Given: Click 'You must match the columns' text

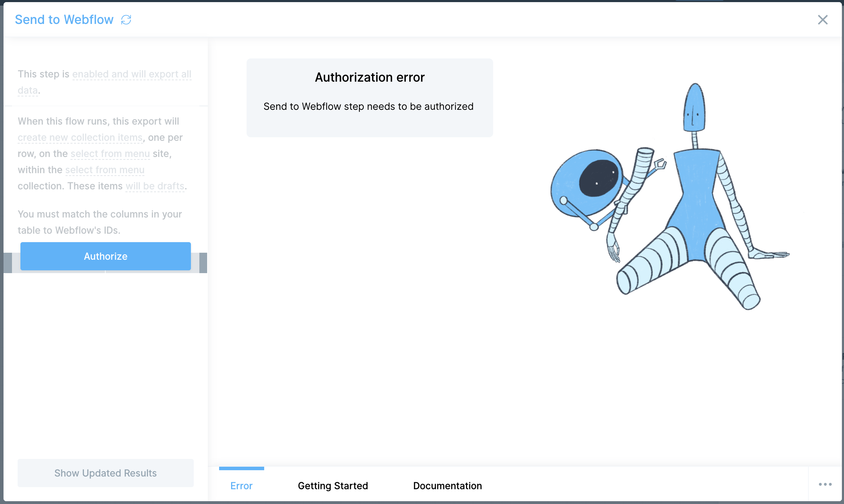Looking at the screenshot, I should [x=100, y=222].
